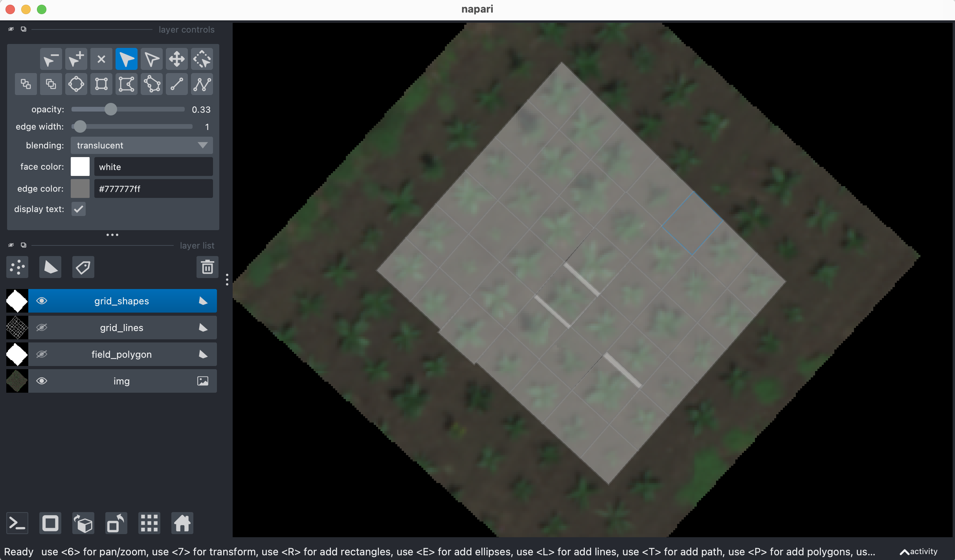The width and height of the screenshot is (955, 560).
Task: Click the layer list hide eye icon
Action: point(11,245)
